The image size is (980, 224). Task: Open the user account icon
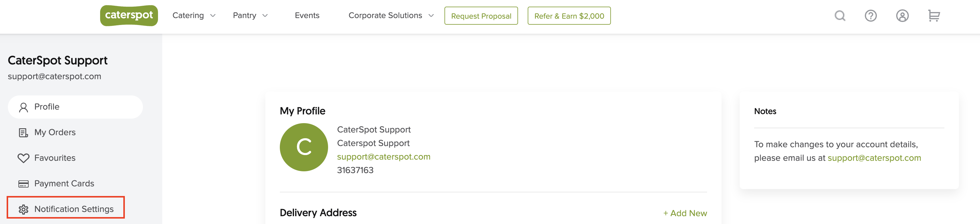tap(902, 16)
